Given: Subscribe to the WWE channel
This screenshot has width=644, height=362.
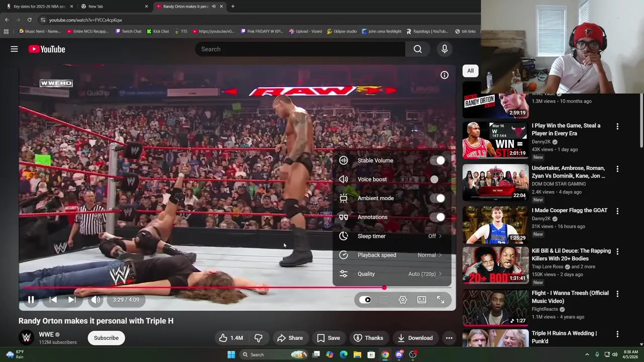Looking at the screenshot, I should pyautogui.click(x=106, y=338).
